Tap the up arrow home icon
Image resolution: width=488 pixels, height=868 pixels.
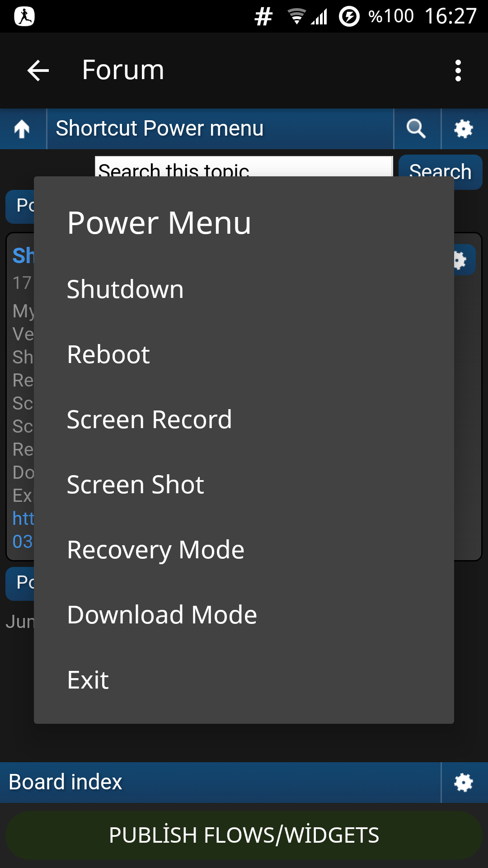[x=22, y=129]
